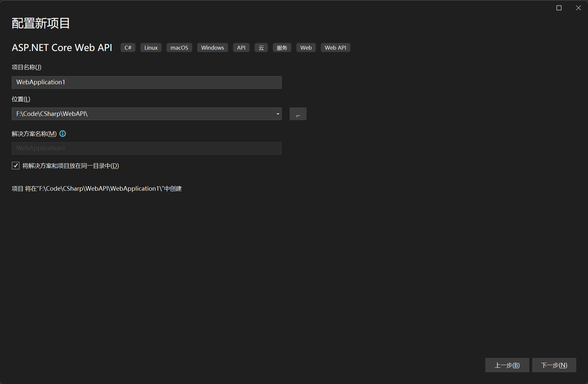Image resolution: width=588 pixels, height=384 pixels.
Task: Go to previous step 上一步(B)
Action: pos(507,365)
